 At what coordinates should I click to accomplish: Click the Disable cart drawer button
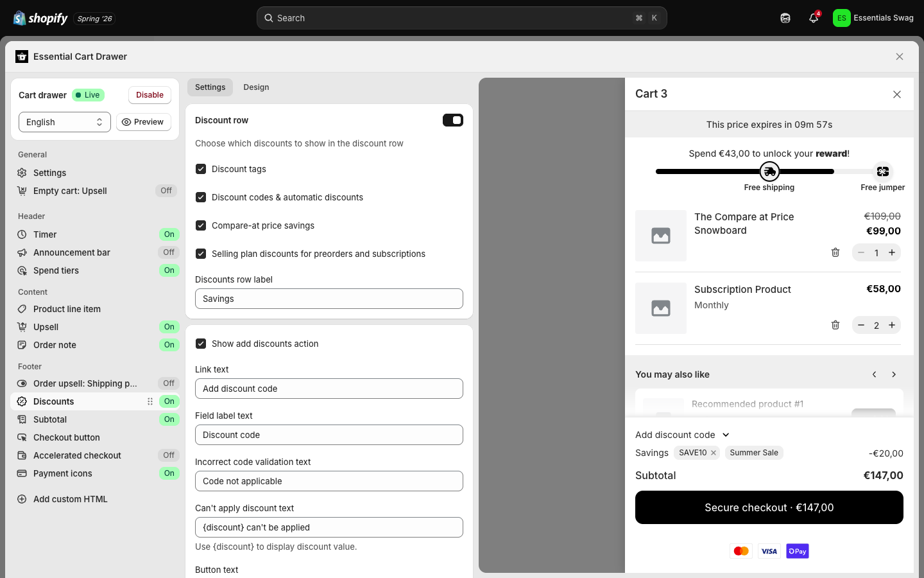[x=150, y=95]
